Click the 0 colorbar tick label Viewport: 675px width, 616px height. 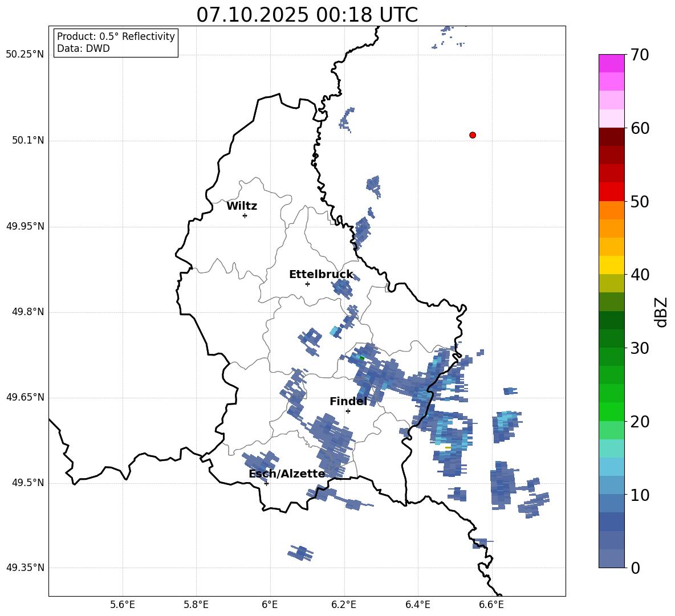coord(636,568)
